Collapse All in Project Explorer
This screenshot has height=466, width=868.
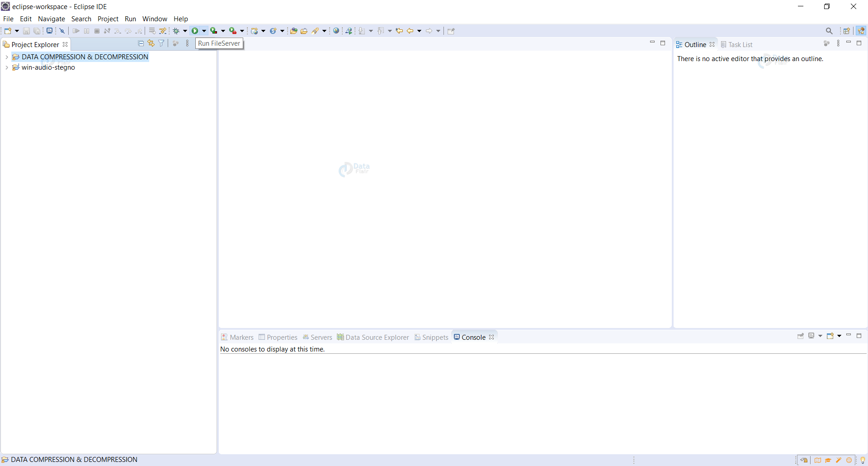tap(141, 43)
